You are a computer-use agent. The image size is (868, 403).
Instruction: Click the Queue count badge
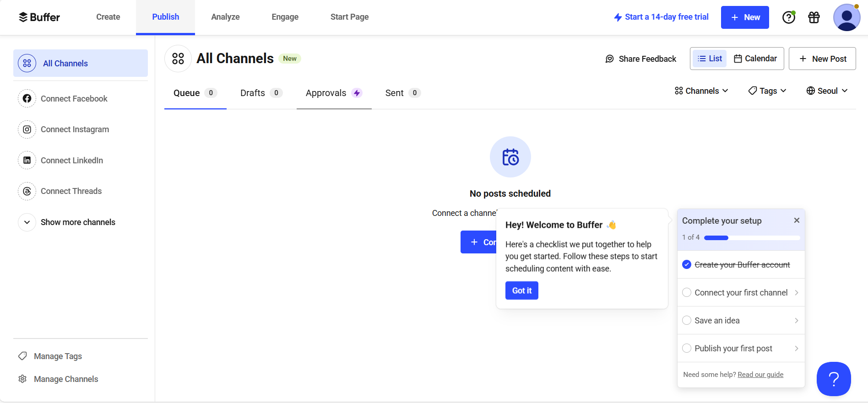211,93
